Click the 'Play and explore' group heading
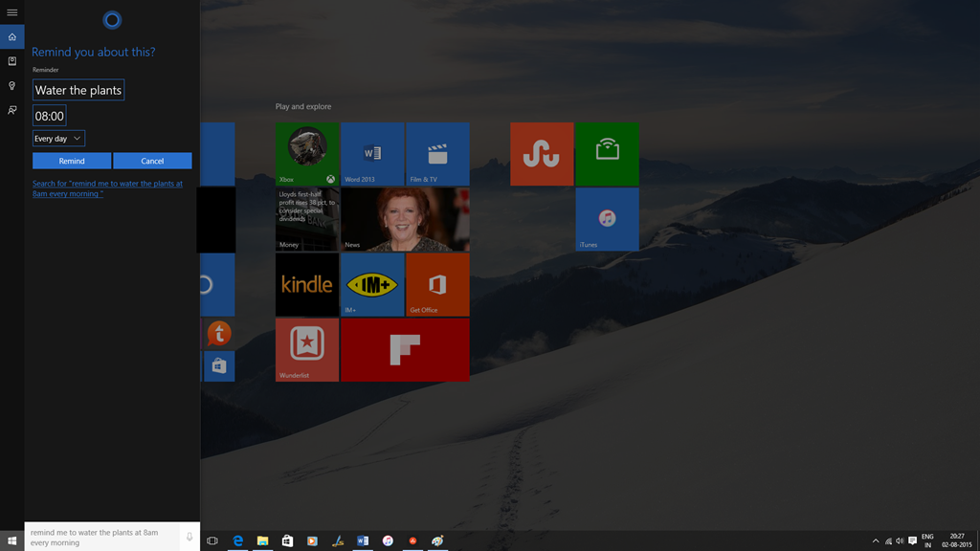Screen dimensions: 980x551 303,106
